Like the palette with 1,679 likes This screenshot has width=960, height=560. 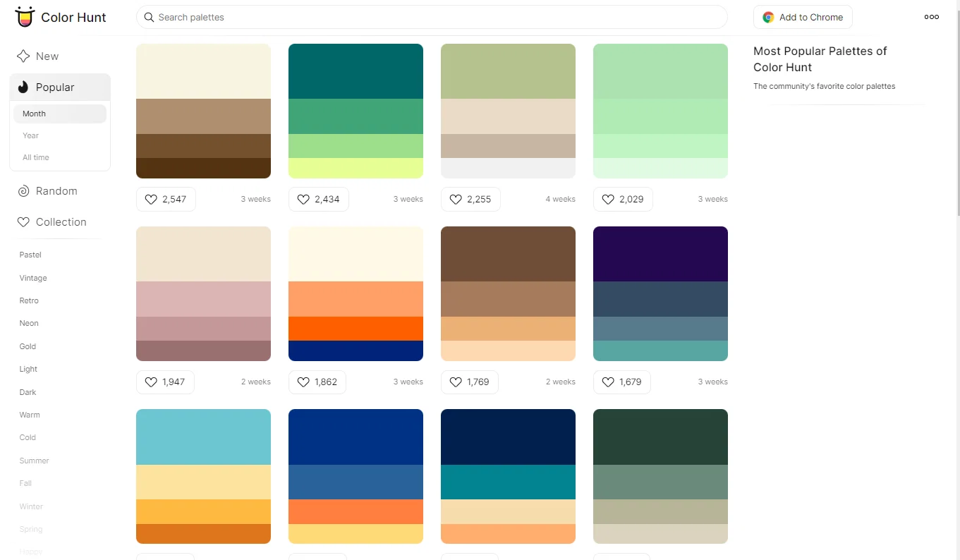click(x=622, y=382)
